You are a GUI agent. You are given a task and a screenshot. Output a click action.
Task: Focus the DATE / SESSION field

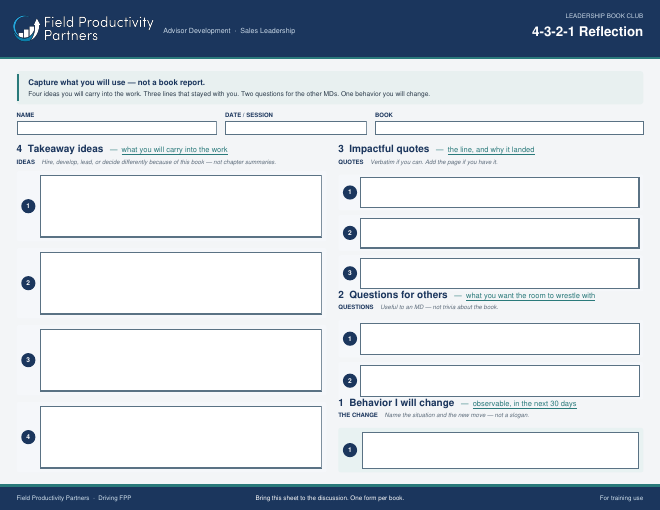coord(296,128)
